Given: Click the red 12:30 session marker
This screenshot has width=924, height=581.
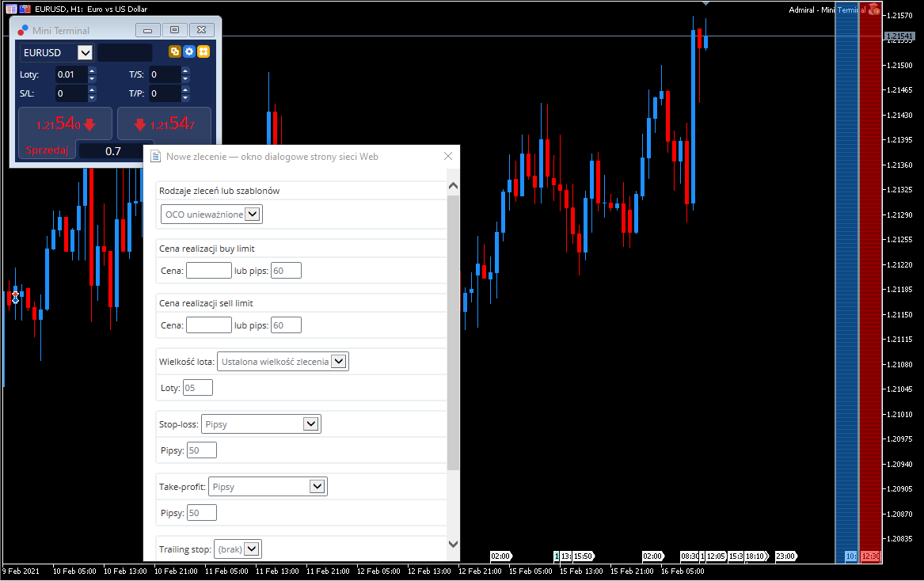Looking at the screenshot, I should tap(870, 556).
